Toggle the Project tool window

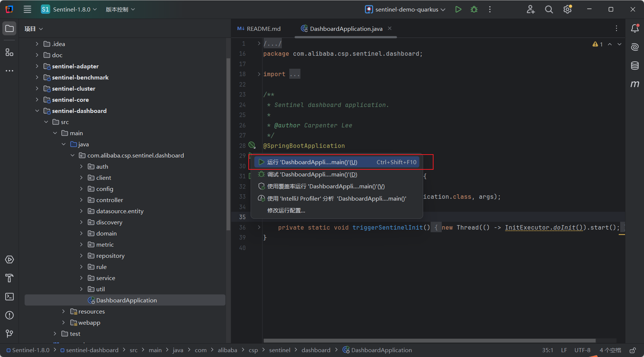click(x=10, y=29)
